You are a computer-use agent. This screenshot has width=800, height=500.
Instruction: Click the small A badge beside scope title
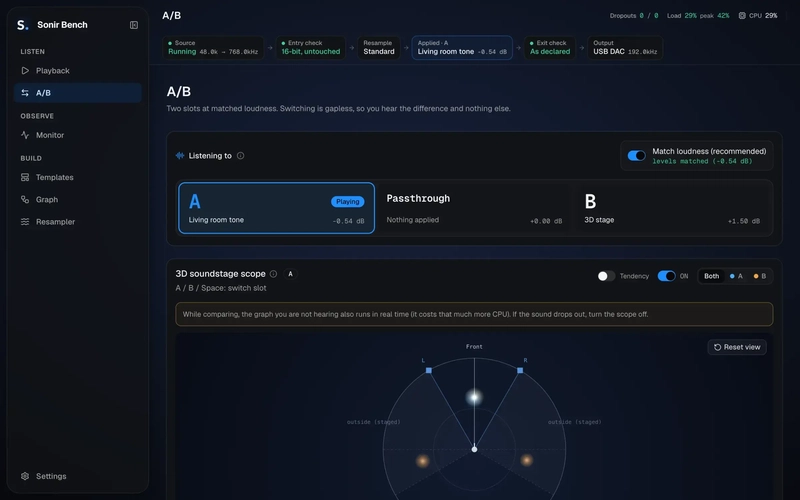tap(290, 274)
